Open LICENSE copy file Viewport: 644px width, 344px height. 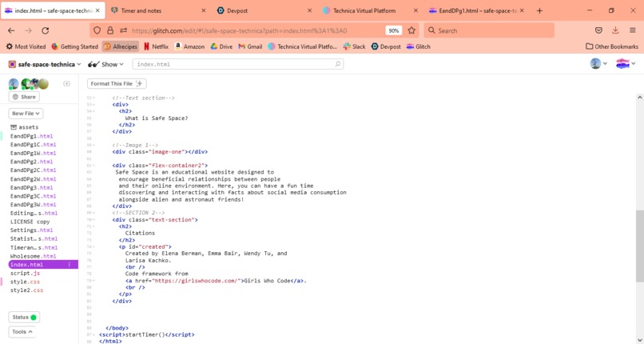(x=30, y=222)
